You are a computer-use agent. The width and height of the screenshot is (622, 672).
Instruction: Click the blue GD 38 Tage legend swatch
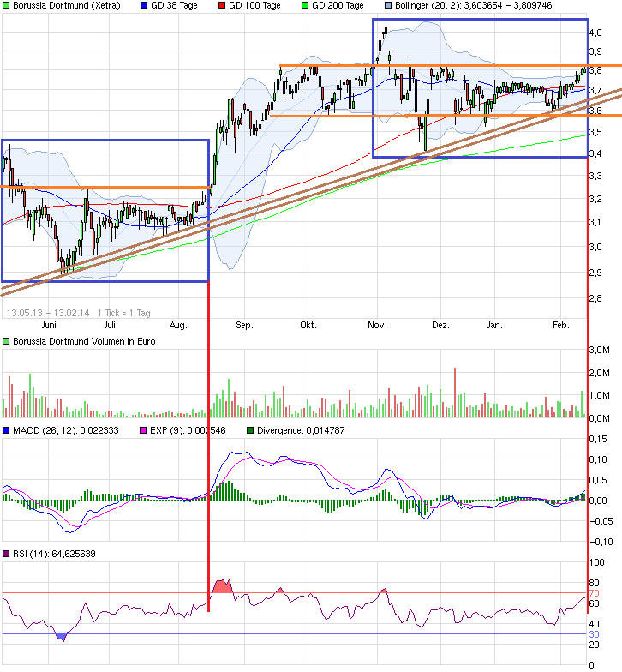(144, 5)
